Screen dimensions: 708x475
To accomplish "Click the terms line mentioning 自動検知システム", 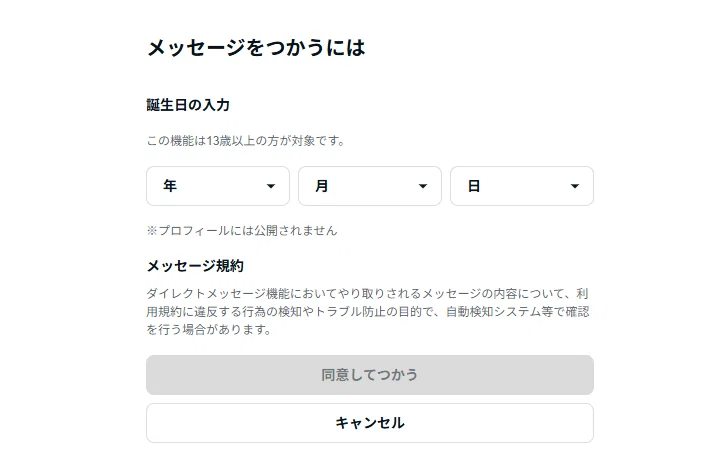I will tap(368, 312).
